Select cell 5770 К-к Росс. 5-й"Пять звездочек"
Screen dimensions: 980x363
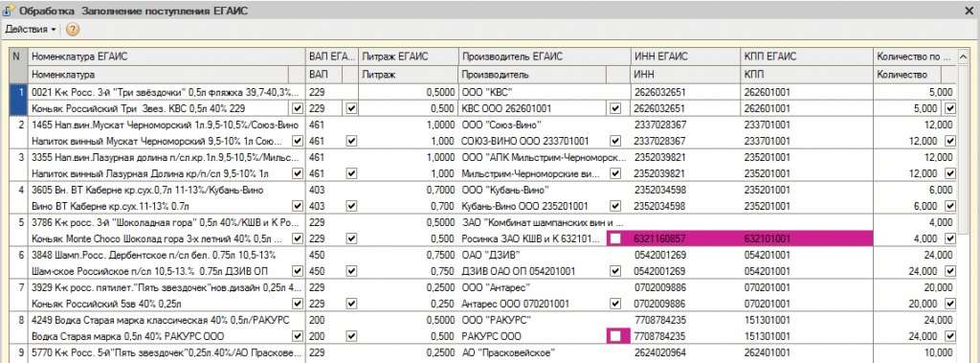pyautogui.click(x=167, y=352)
